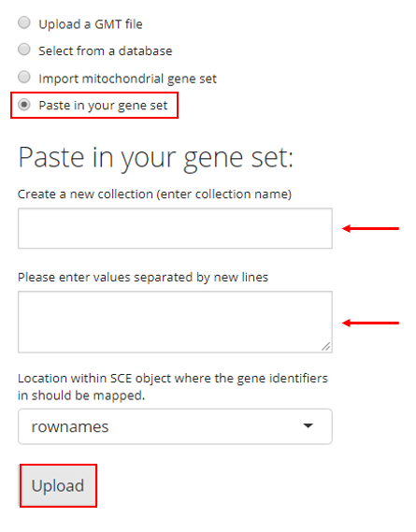
Task: Click inside the gene values text area
Action: click(x=175, y=322)
